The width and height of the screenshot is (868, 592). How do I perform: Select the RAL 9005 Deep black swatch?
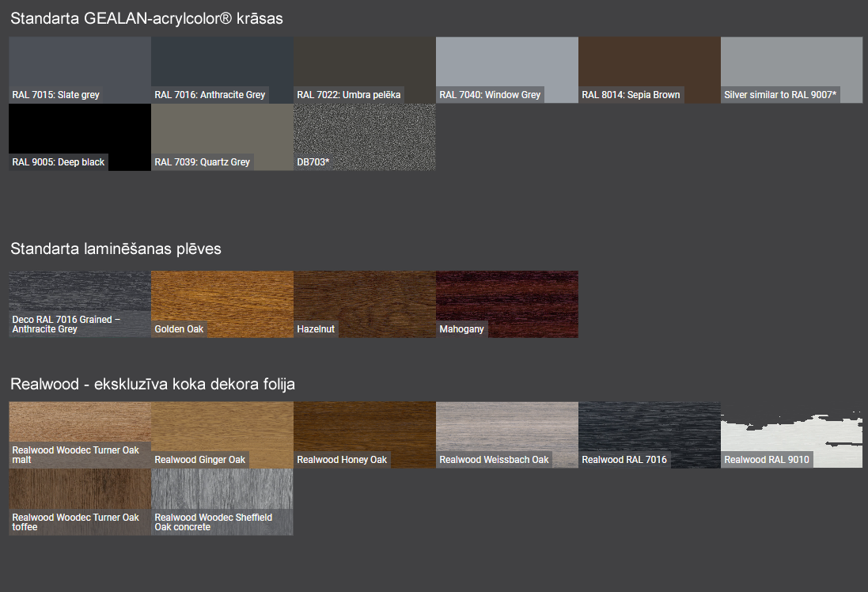(x=80, y=137)
